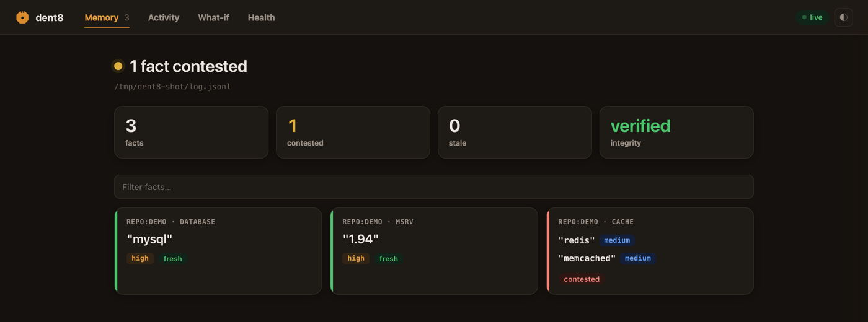Click the dent8 hexagon logo icon
Viewport: 868px width, 322px height.
[x=22, y=17]
